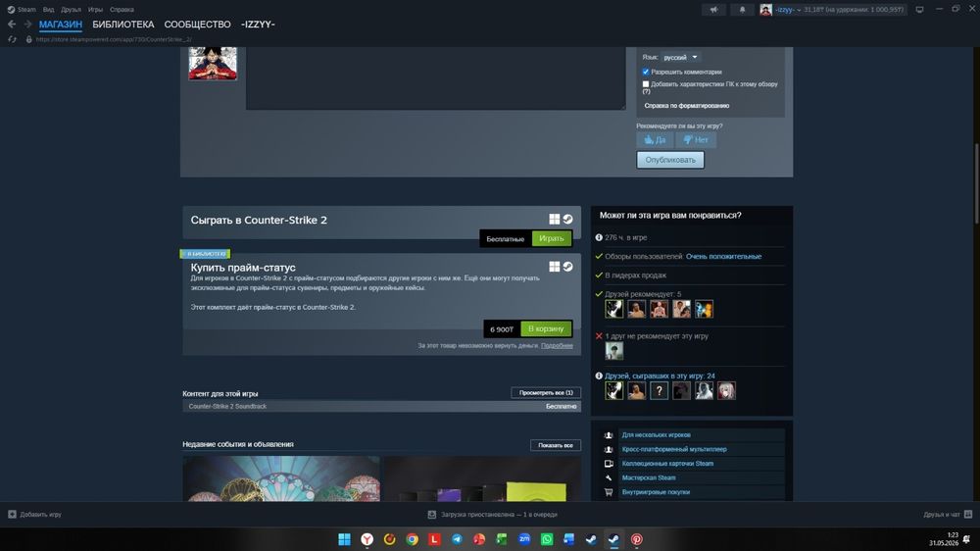Open the Справка menu
This screenshot has height=551, width=980.
point(122,10)
